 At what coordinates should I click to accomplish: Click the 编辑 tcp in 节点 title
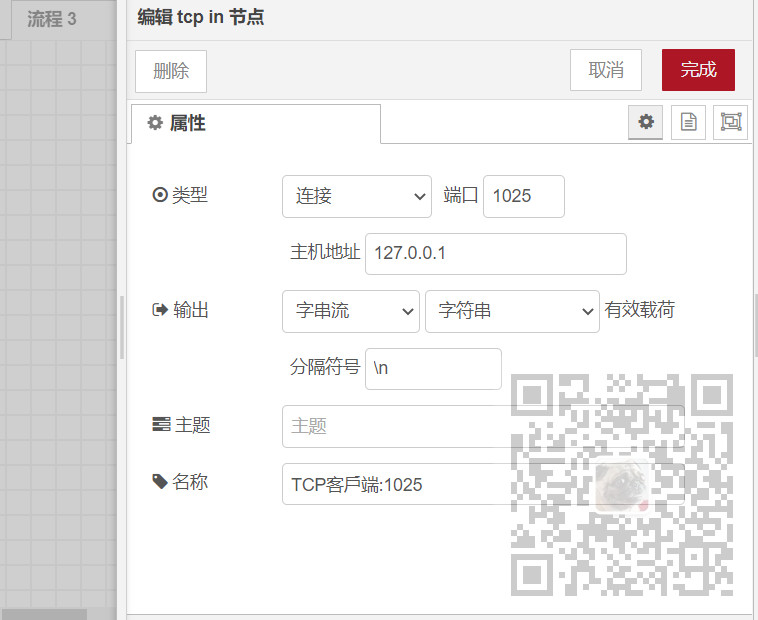coord(201,17)
